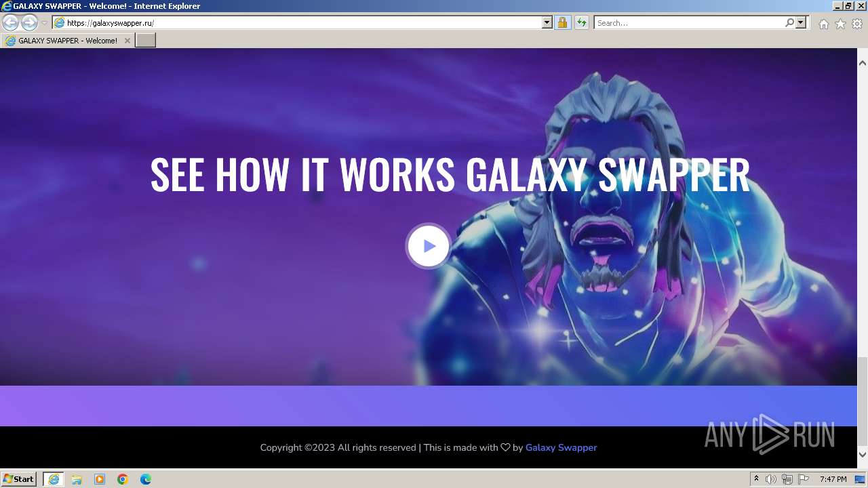The width and height of the screenshot is (868, 488).
Task: Open the Windows Start menu
Action: [x=18, y=479]
